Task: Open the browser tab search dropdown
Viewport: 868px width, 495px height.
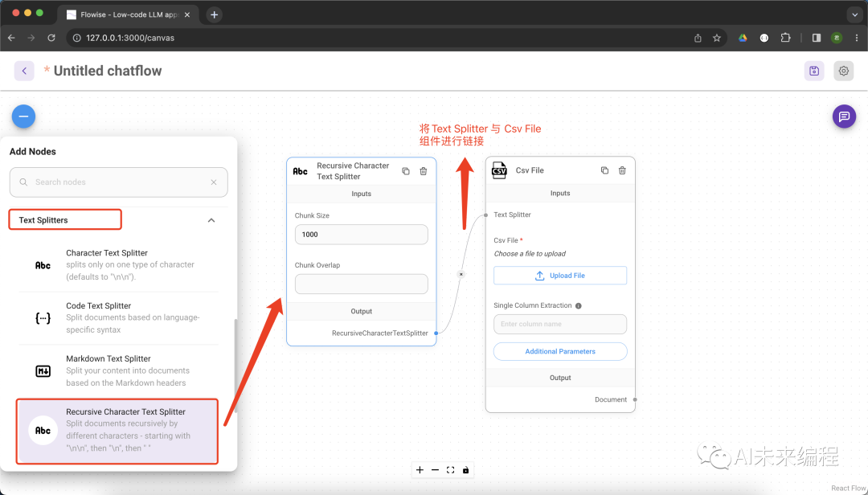Action: [855, 15]
